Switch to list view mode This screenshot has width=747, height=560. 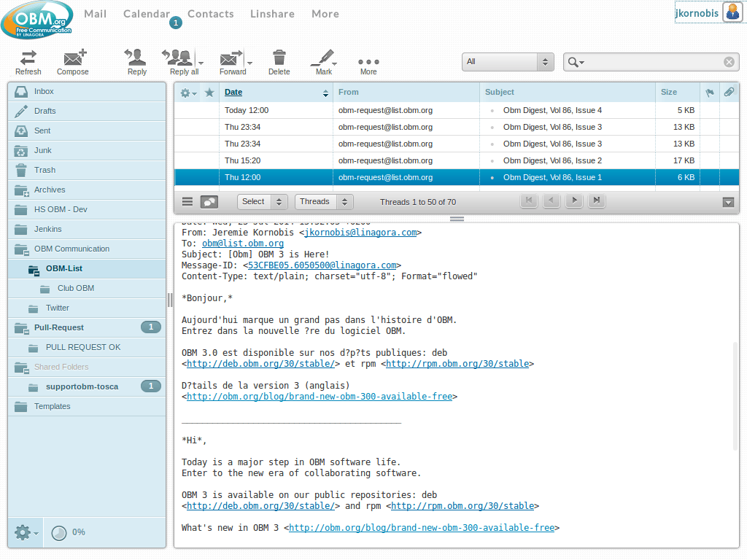point(187,202)
